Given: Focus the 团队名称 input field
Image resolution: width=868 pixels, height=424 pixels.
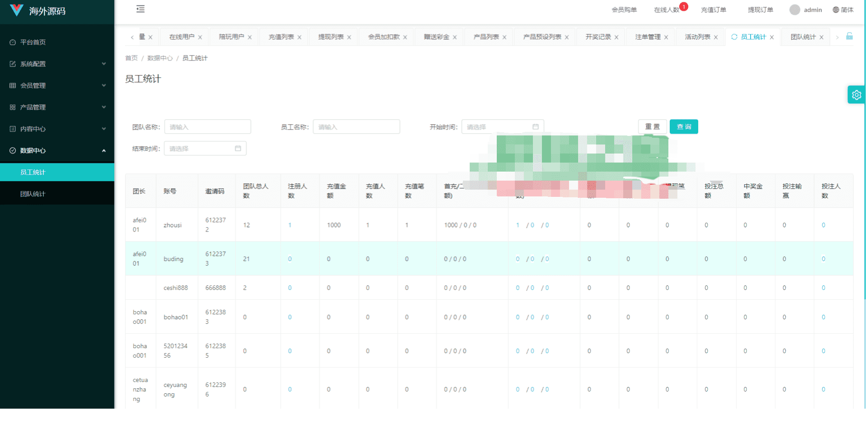Looking at the screenshot, I should [208, 127].
